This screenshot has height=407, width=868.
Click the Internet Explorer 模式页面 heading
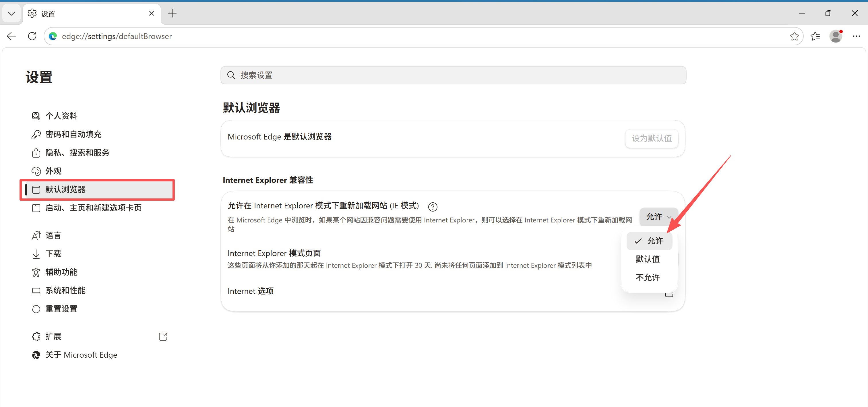click(274, 253)
